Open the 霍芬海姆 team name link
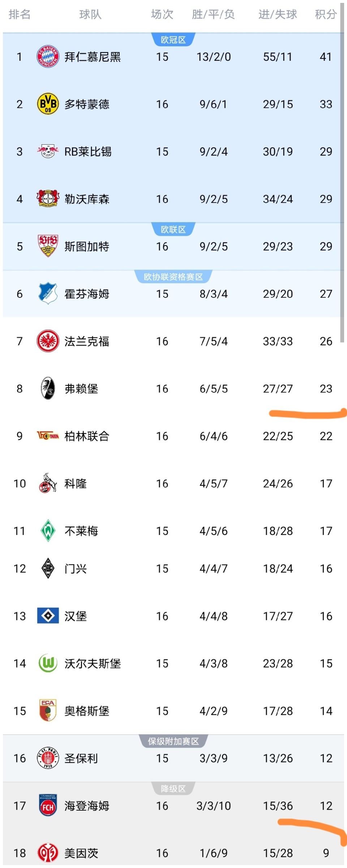Screen dimensions: 347x868 [x=87, y=294]
